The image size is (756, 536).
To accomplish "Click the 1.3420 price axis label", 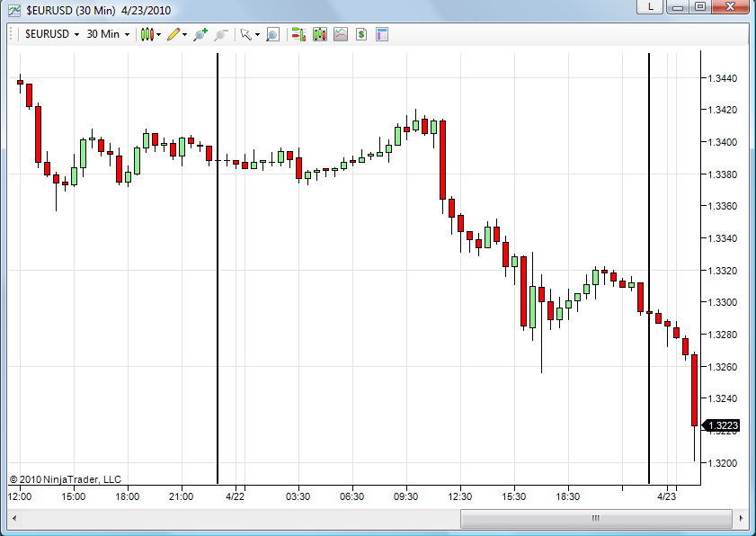I will (722, 110).
